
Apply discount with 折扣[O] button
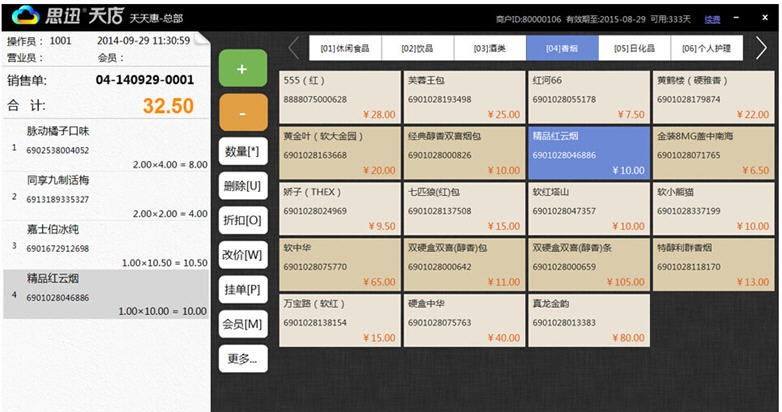(243, 220)
